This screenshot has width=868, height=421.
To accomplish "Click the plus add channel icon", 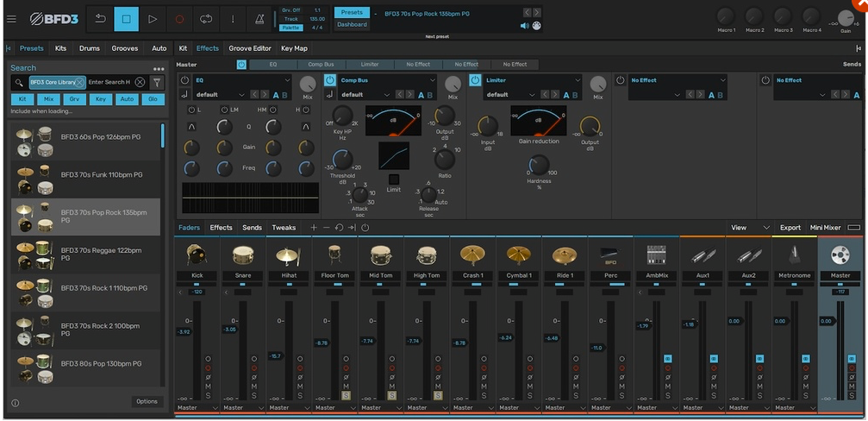I will tap(314, 228).
